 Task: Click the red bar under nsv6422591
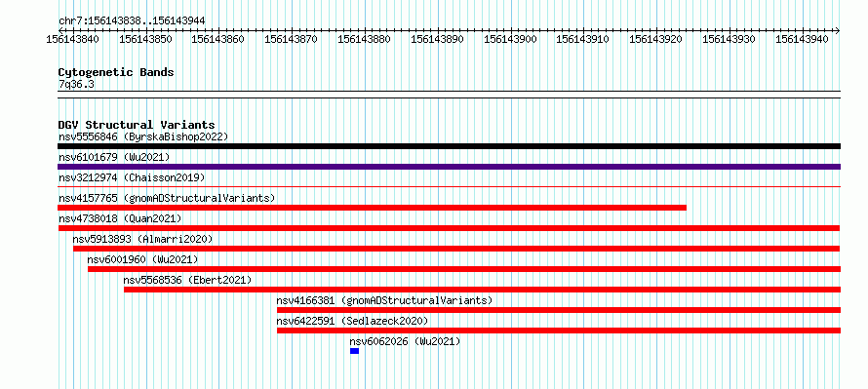tap(559, 331)
